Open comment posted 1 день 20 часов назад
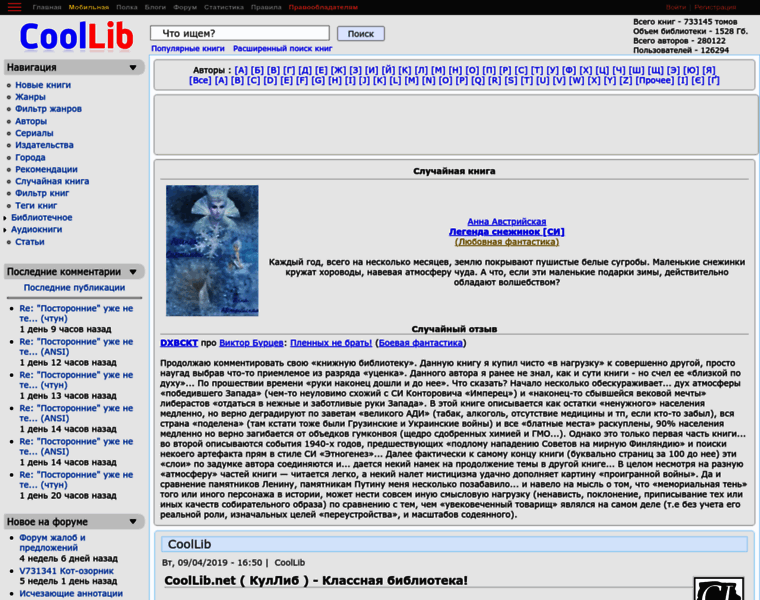Screen dimensions: 760x600 click(x=76, y=480)
